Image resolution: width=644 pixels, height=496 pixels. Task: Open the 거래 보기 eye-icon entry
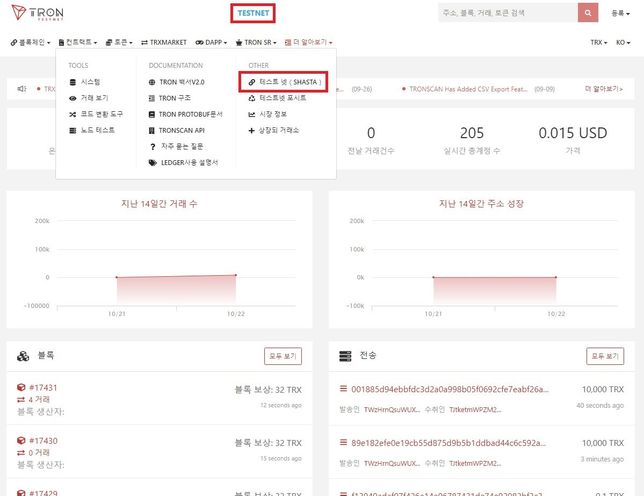coord(89,98)
